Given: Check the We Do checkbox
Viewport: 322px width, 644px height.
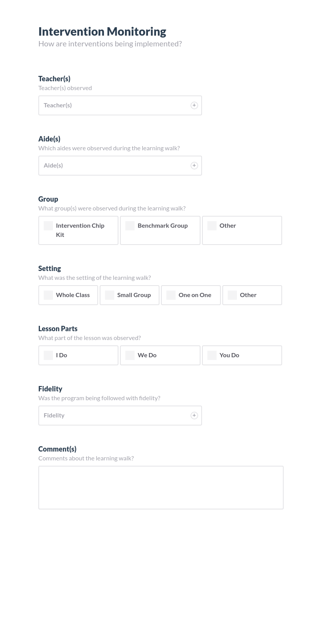Looking at the screenshot, I should pyautogui.click(x=130, y=355).
